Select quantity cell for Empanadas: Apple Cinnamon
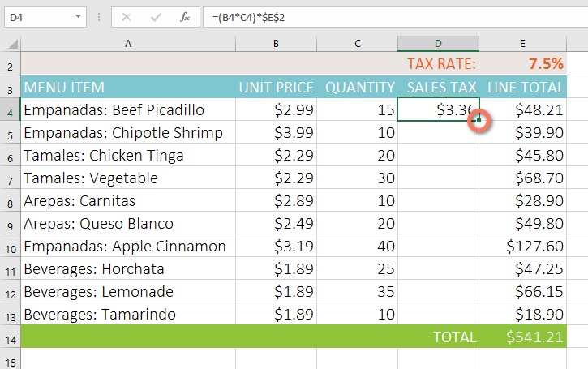 (x=359, y=246)
